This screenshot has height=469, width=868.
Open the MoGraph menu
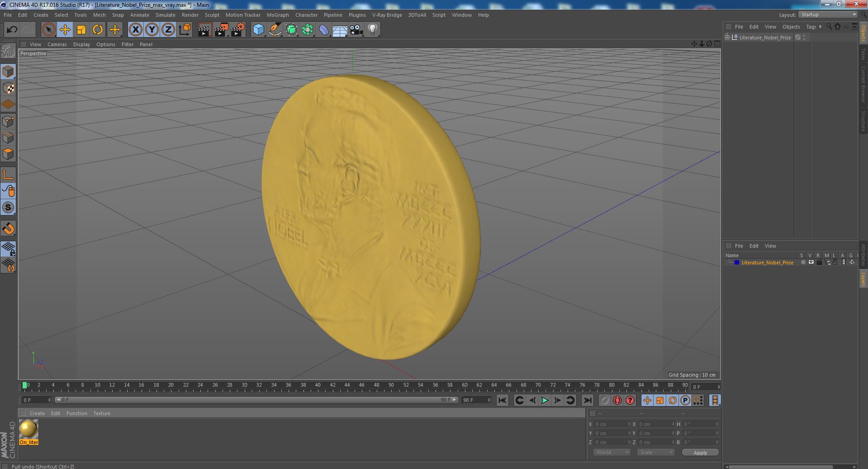pyautogui.click(x=278, y=15)
